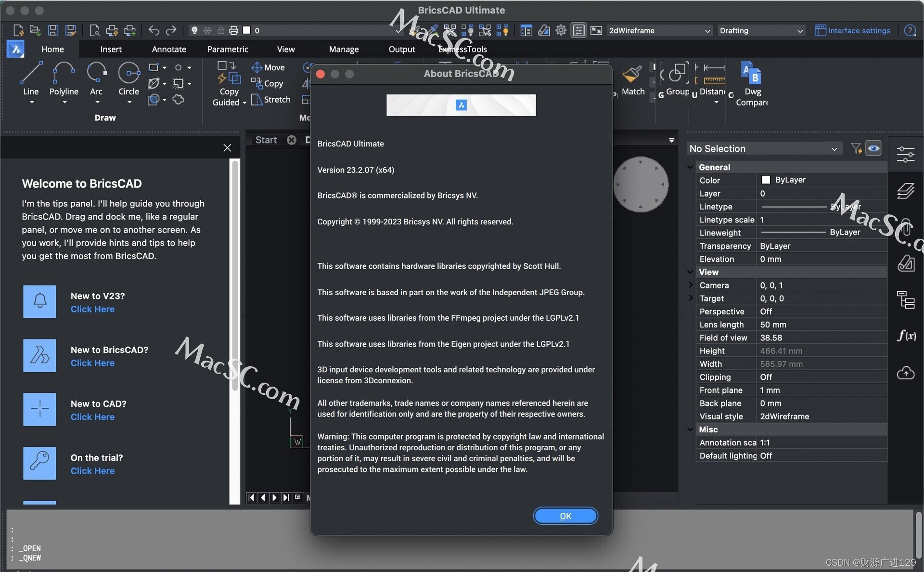Image resolution: width=924 pixels, height=572 pixels.
Task: Open the Line tool dropdown arrow
Action: click(32, 102)
